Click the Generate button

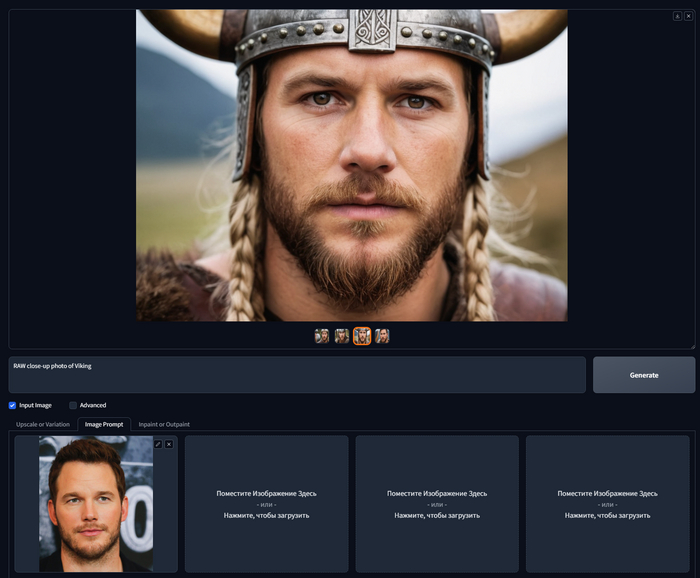tap(644, 375)
